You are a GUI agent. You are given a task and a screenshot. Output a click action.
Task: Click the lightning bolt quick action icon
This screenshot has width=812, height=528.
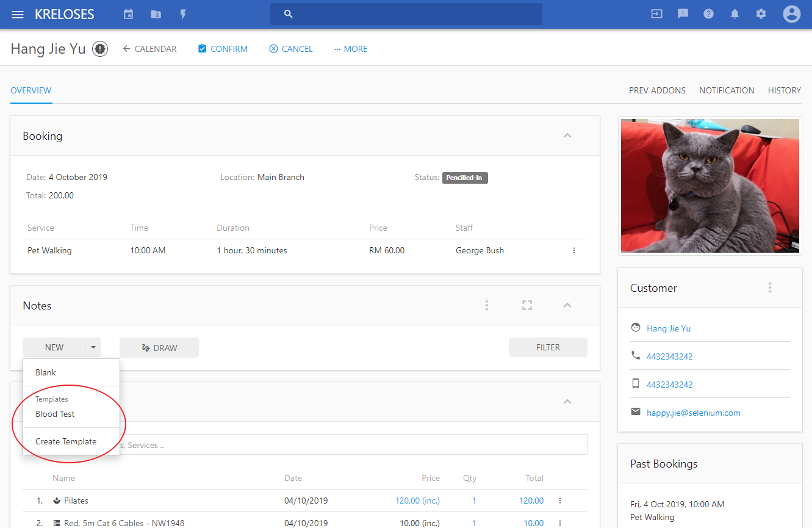pos(183,14)
